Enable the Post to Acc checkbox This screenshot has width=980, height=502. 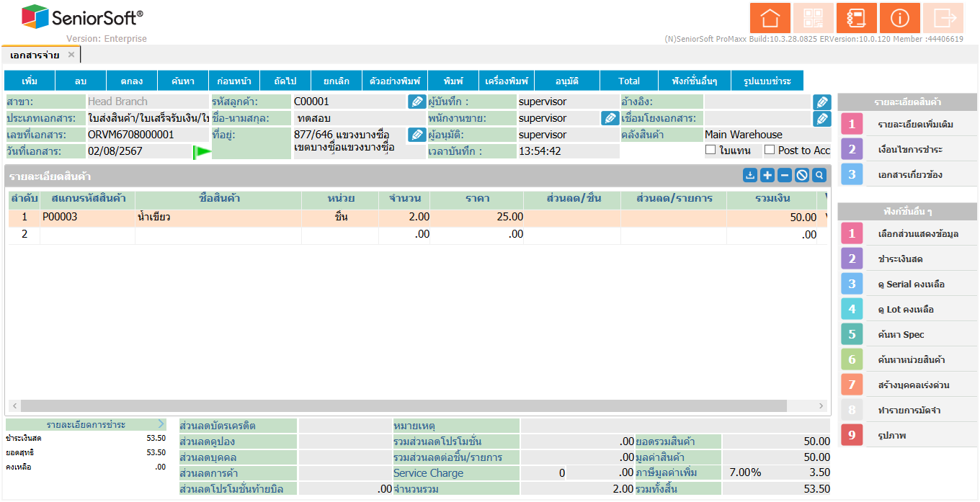770,150
